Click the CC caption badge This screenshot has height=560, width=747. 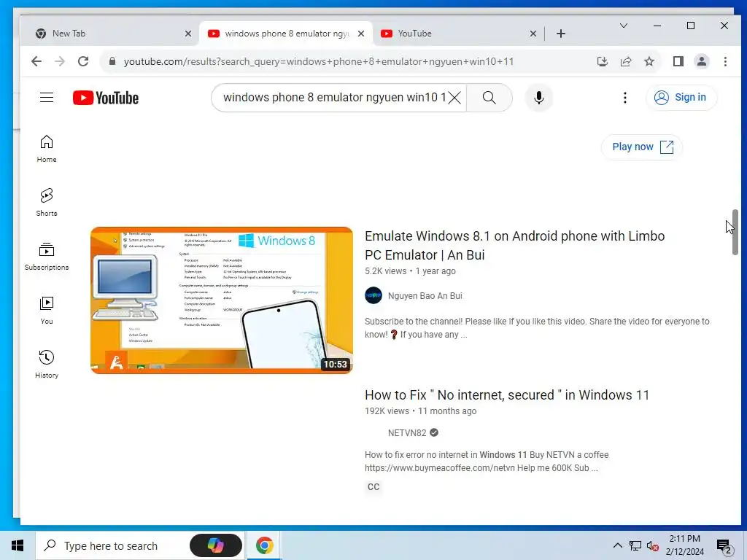point(373,486)
